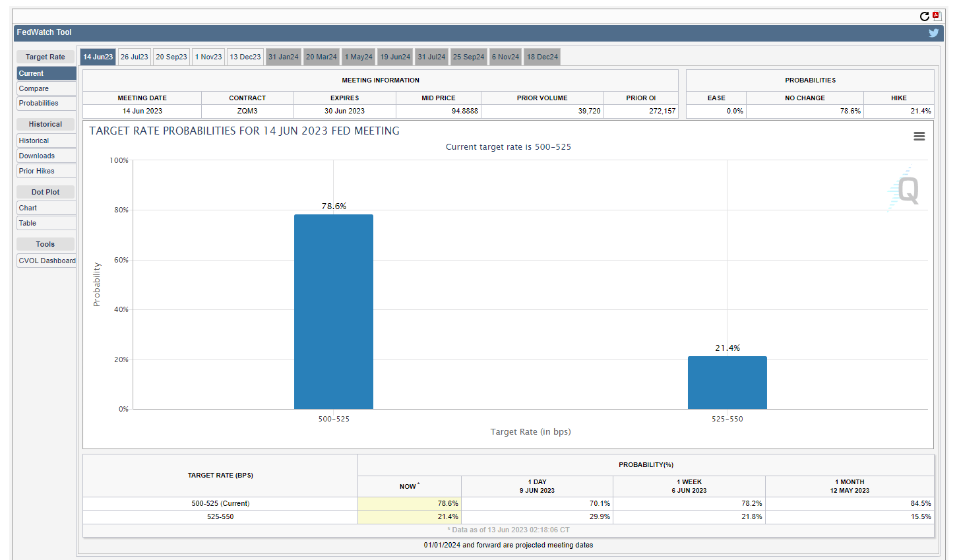Screen dimensions: 957x560
Task: Click the 500-525 probability bar
Action: pos(333,310)
